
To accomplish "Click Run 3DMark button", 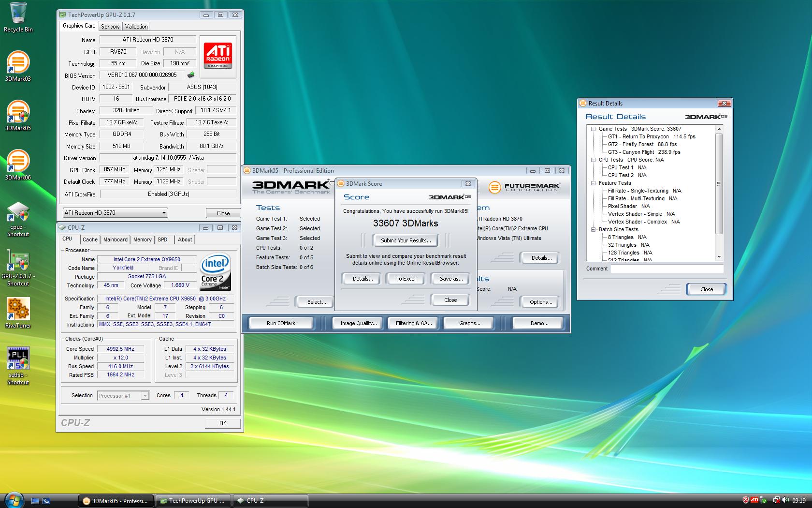I will point(281,323).
